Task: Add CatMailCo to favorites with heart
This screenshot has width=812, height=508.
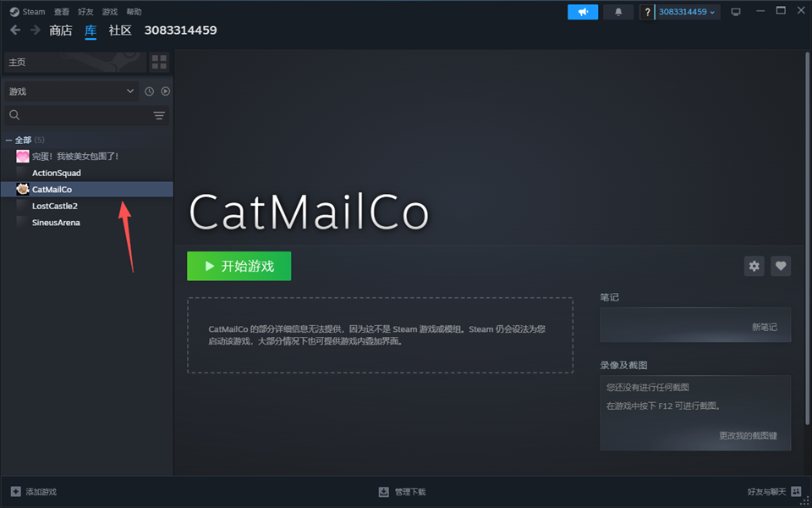Action: coord(781,266)
